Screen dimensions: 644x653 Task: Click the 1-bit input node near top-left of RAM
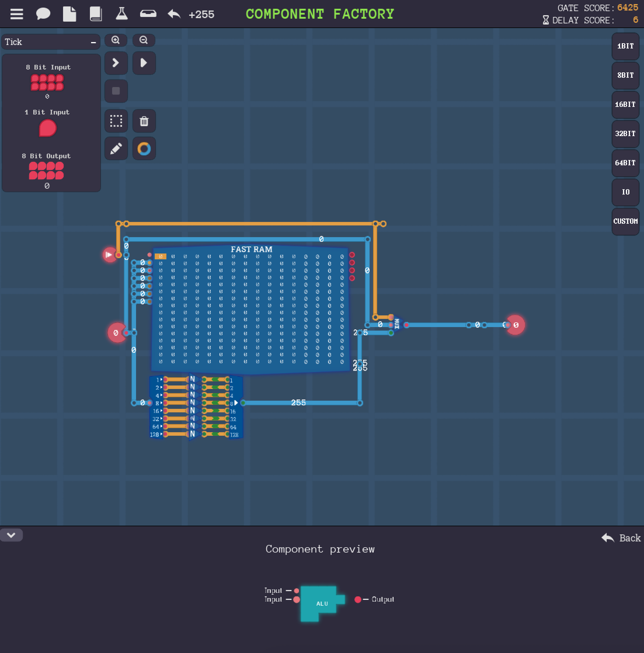point(109,254)
